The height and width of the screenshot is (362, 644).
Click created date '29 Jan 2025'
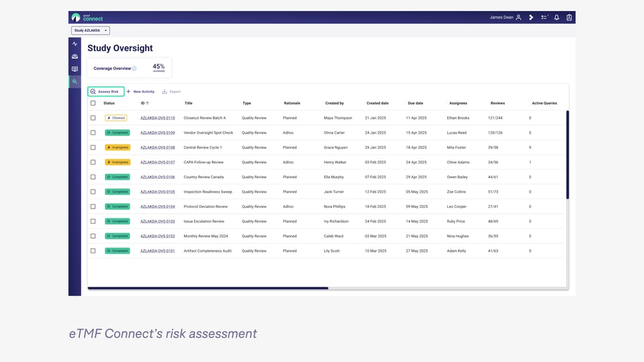point(375,148)
